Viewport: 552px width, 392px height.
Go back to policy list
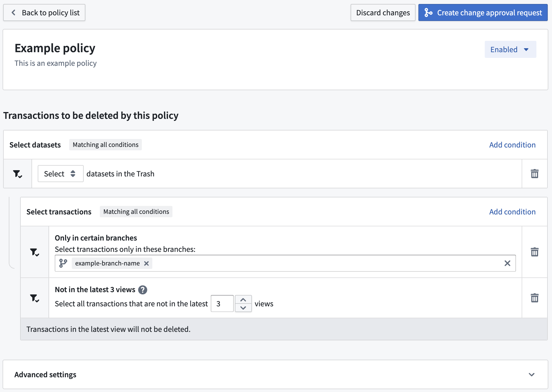[x=44, y=12]
